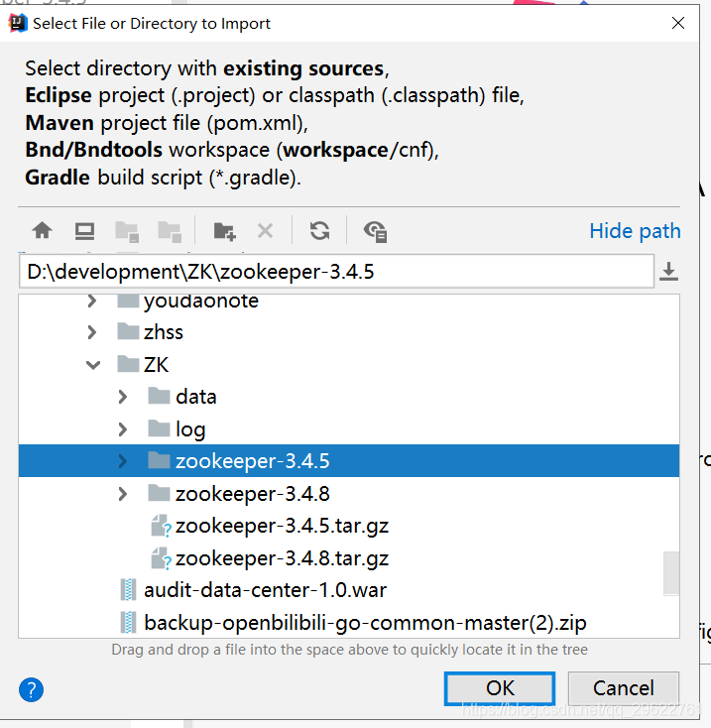This screenshot has width=711, height=728.
Task: Click the data folder icon
Action: pos(159,396)
